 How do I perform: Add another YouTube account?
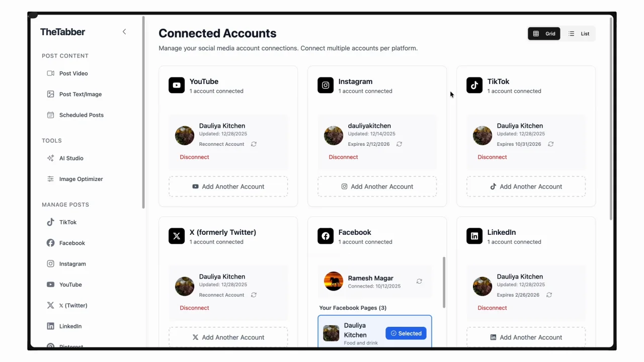(x=228, y=187)
